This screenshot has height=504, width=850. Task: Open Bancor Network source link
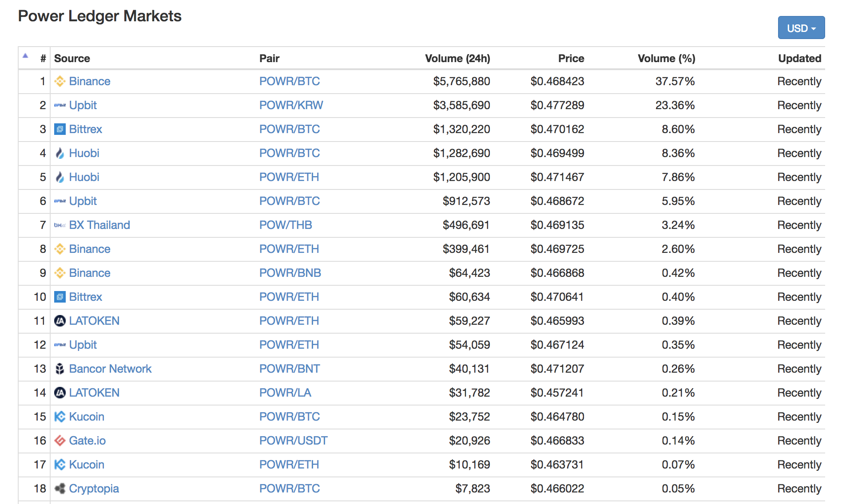pyautogui.click(x=110, y=369)
